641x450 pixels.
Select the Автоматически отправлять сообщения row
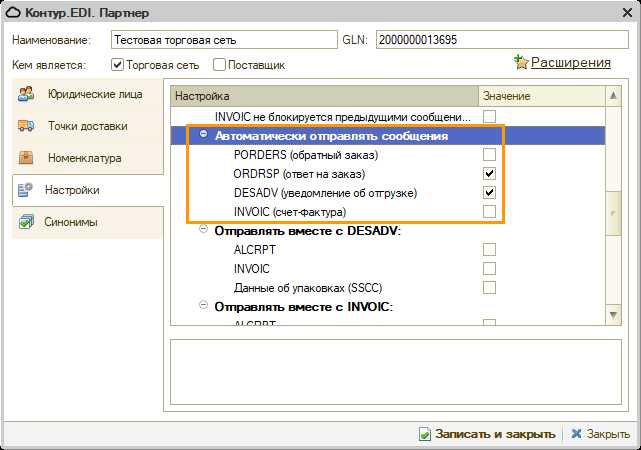click(388, 136)
